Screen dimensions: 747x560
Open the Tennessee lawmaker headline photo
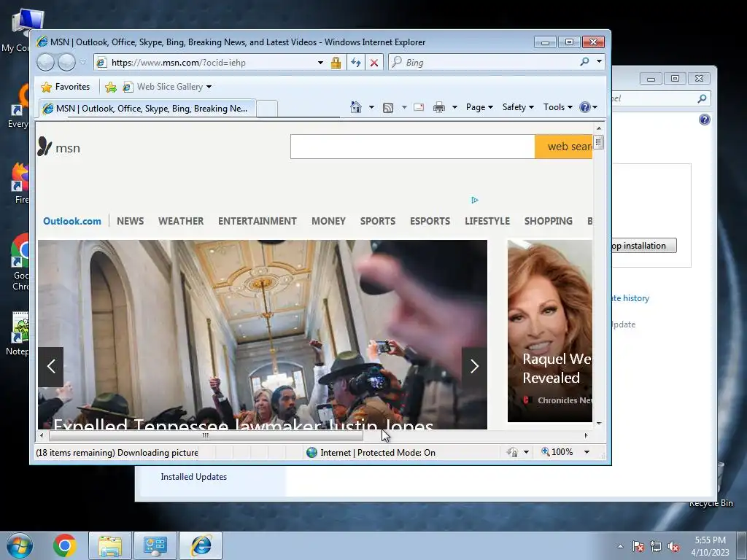tap(263, 333)
